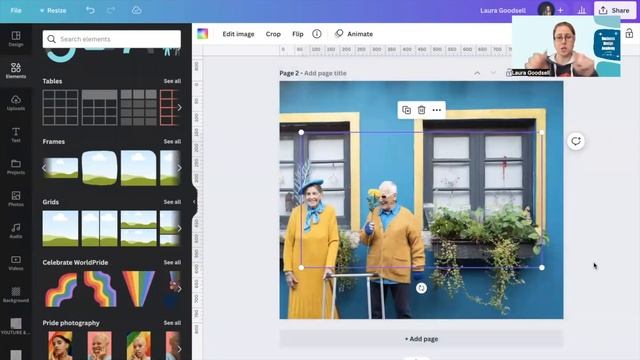Open the Uploads sidebar tab
The image size is (640, 360).
click(x=16, y=103)
